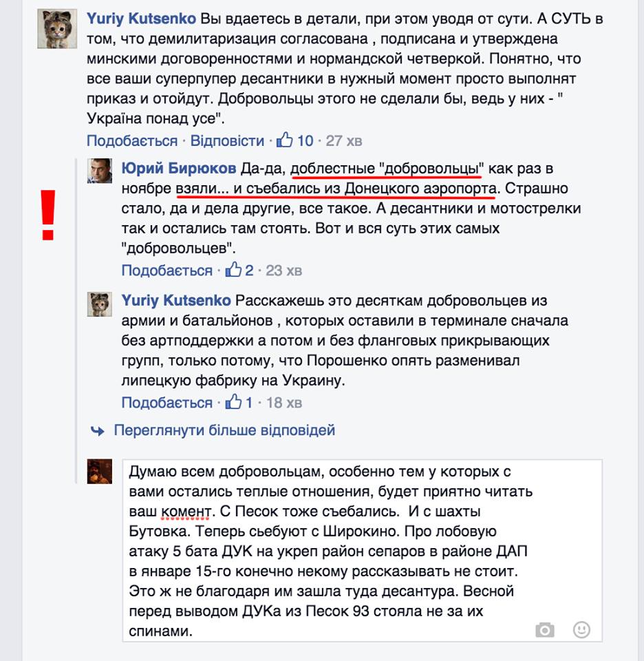Click thumbs-up icon showing 2 likes

coord(233,269)
